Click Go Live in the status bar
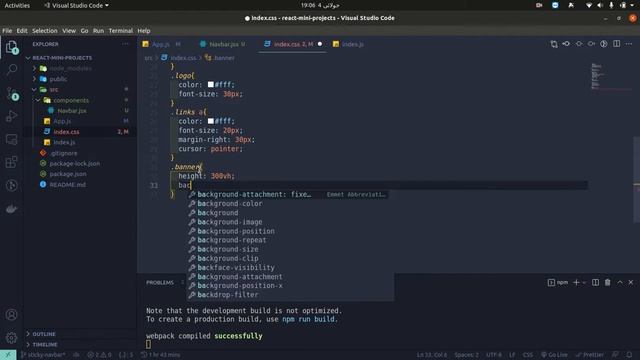Screen dimensions: 640x360 (554, 355)
